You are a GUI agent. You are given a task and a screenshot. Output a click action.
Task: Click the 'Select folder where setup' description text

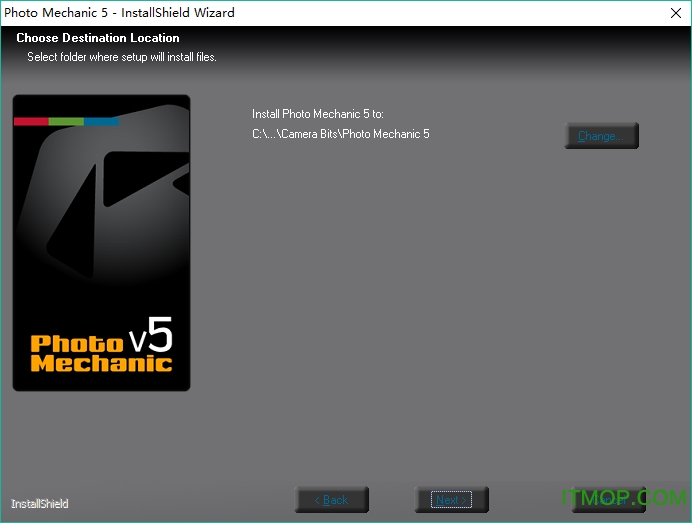(x=122, y=57)
